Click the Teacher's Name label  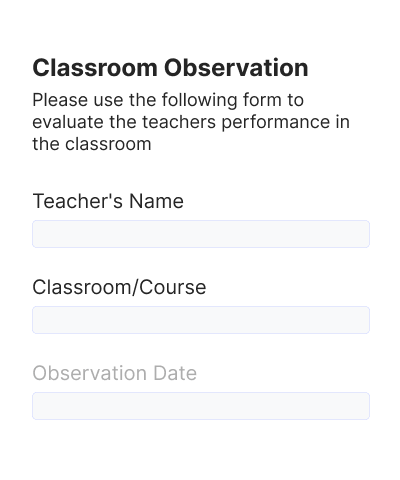pyautogui.click(x=108, y=201)
